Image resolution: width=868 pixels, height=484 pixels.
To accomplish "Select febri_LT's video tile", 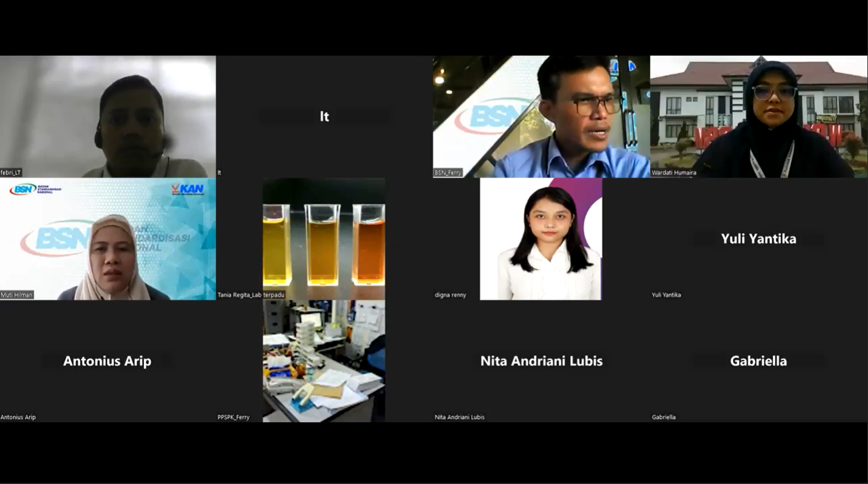I will click(108, 116).
